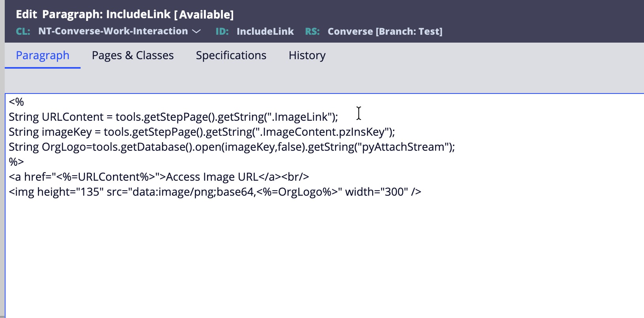Click the IncludeLink ID value in header

click(x=265, y=32)
